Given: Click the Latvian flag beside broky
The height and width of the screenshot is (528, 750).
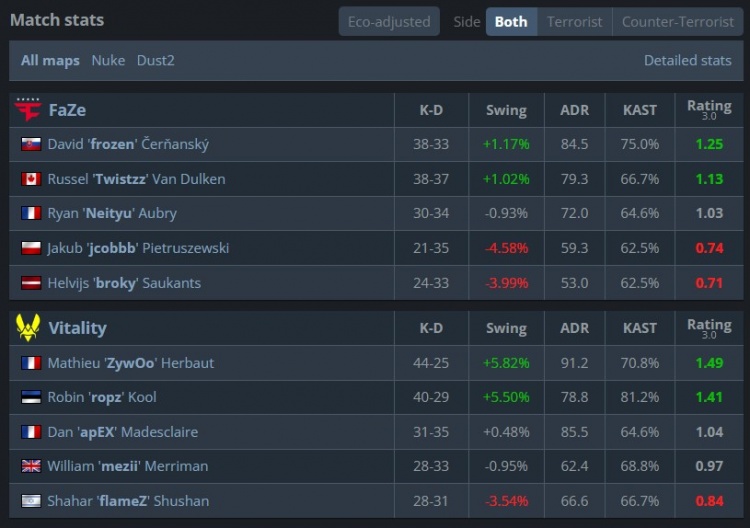Looking at the screenshot, I should [x=31, y=283].
